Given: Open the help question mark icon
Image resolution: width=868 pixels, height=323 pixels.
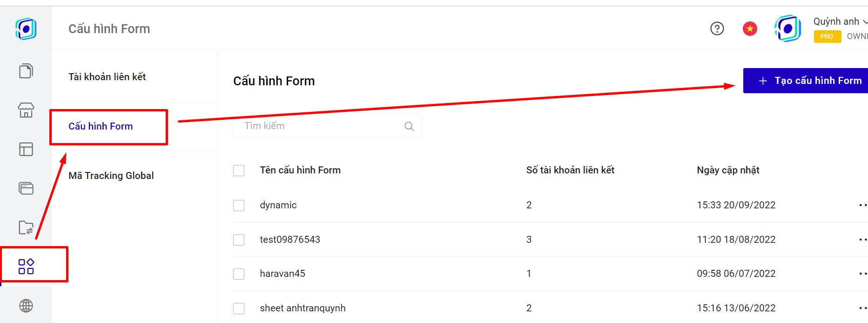Looking at the screenshot, I should pyautogui.click(x=717, y=29).
